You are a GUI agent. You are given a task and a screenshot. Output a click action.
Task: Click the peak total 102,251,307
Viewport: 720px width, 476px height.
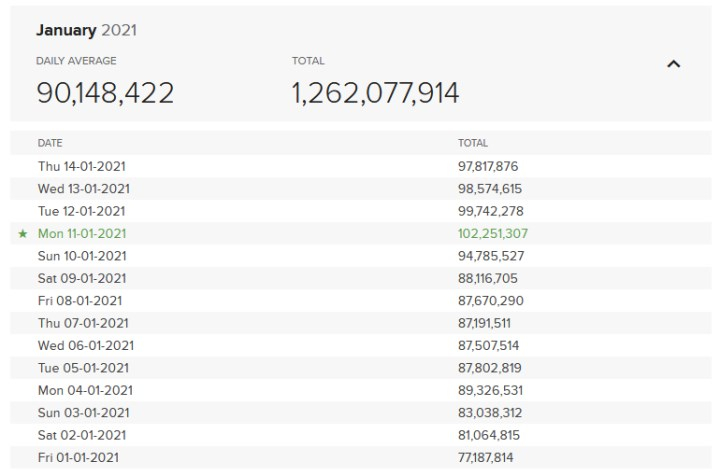pyautogui.click(x=491, y=234)
